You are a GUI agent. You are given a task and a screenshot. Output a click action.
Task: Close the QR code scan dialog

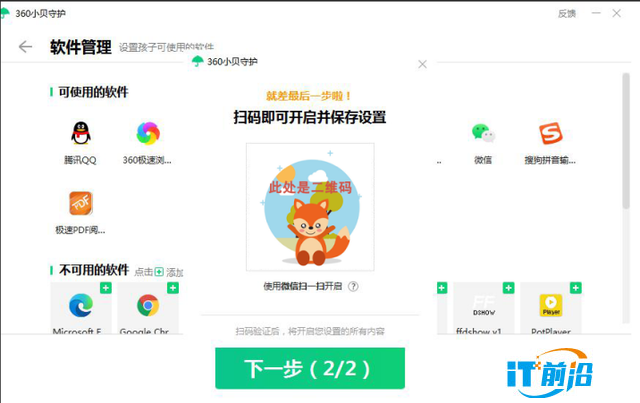pyautogui.click(x=422, y=64)
